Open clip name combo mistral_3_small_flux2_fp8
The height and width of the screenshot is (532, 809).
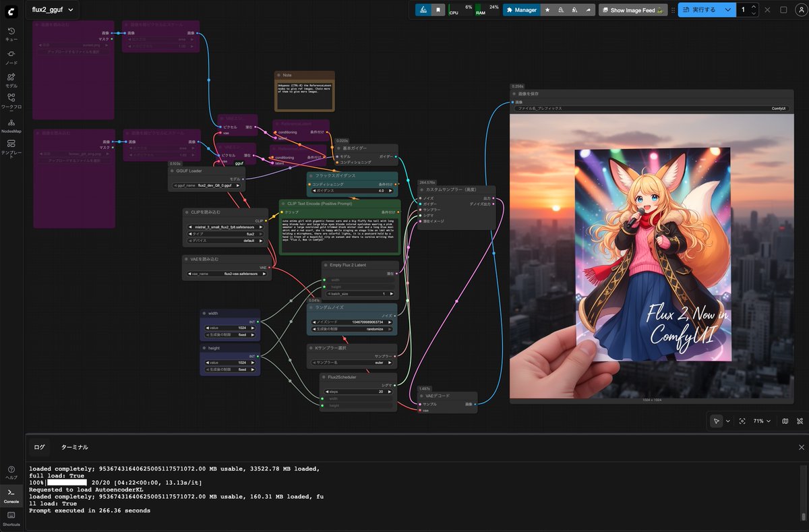click(x=225, y=227)
